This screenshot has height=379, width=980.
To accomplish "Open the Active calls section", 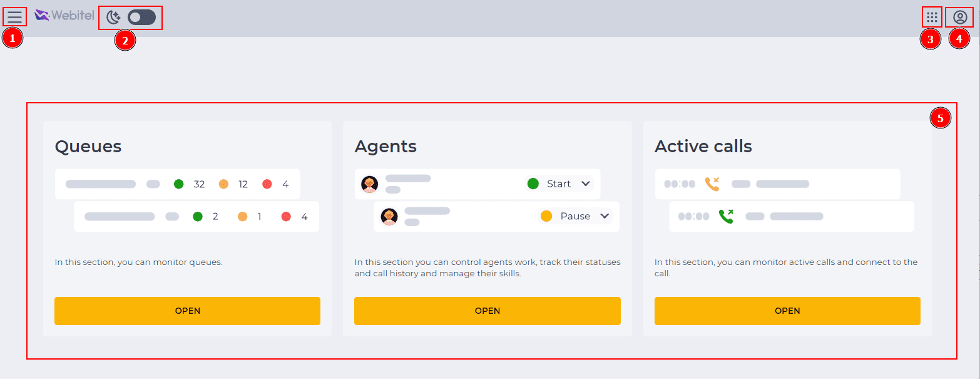I will coord(787,311).
